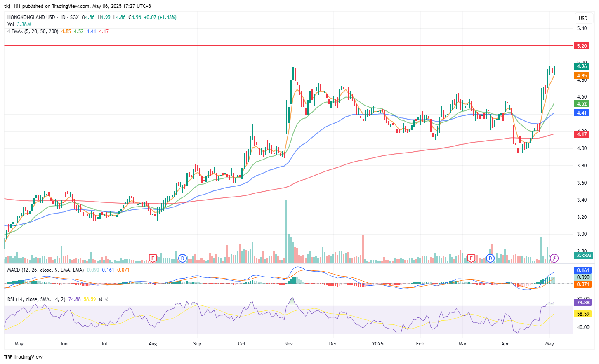Click the earnings E marker near Aug
The width and height of the screenshot is (599, 364).
153,258
